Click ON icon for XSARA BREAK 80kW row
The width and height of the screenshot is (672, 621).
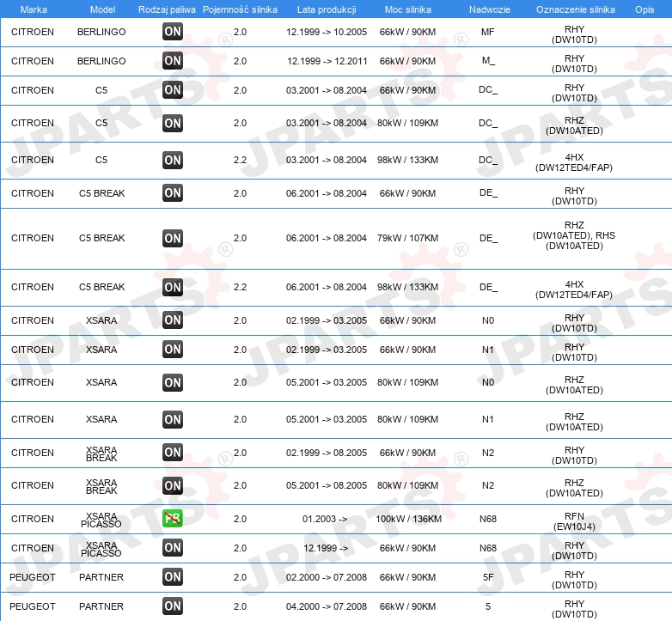(173, 485)
